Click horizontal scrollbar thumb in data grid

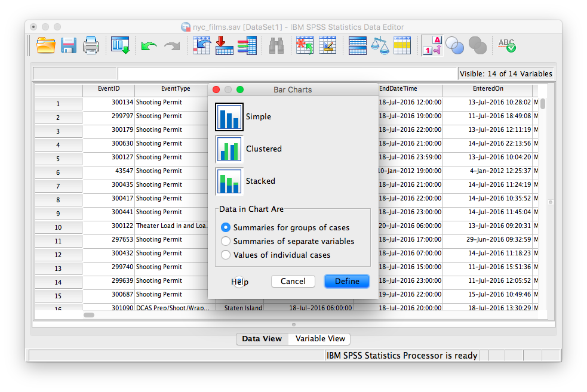pyautogui.click(x=89, y=315)
